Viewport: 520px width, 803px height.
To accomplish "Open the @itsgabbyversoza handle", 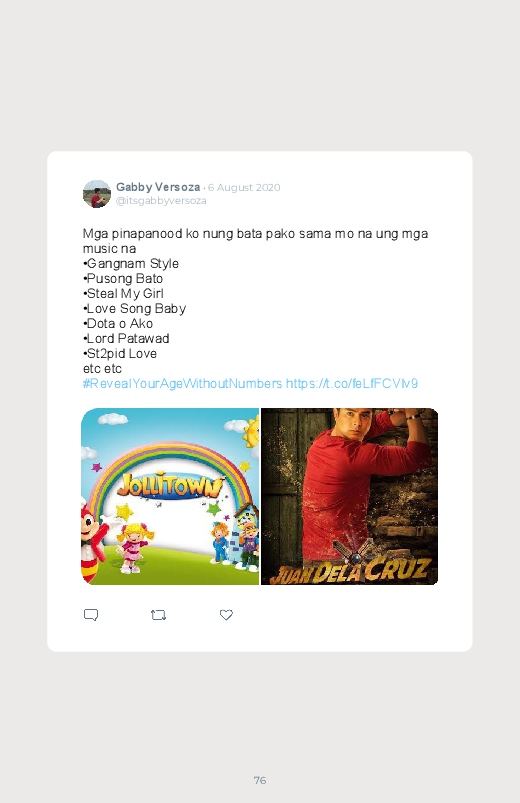I will [161, 201].
